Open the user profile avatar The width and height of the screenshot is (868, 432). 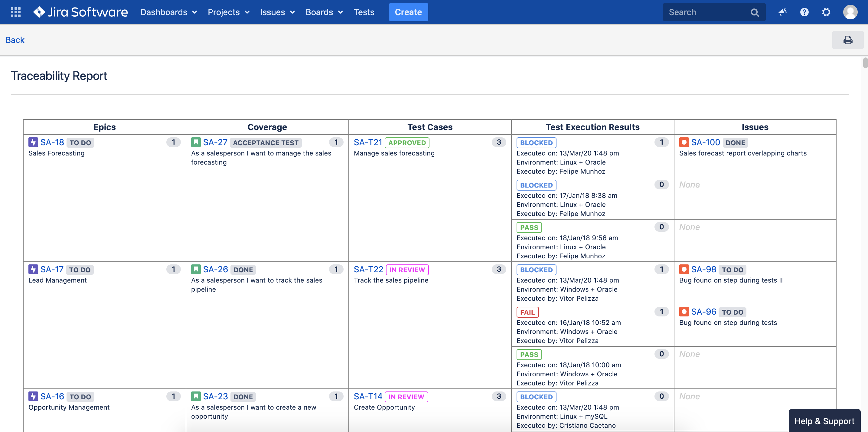point(850,12)
